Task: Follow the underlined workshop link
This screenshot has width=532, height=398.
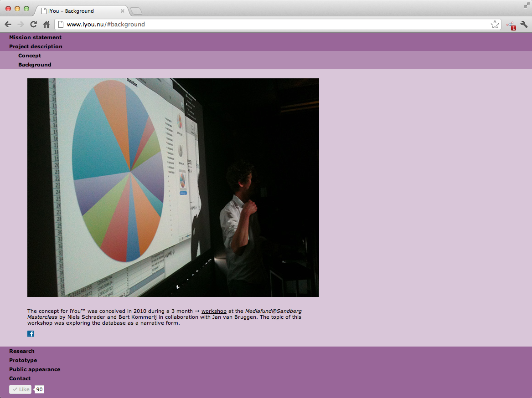Action: tap(214, 311)
